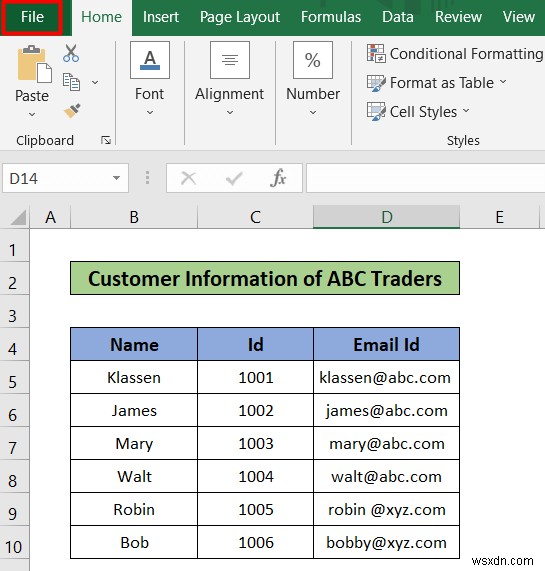
Task: Select the cell containing Walt
Action: pyautogui.click(x=134, y=476)
